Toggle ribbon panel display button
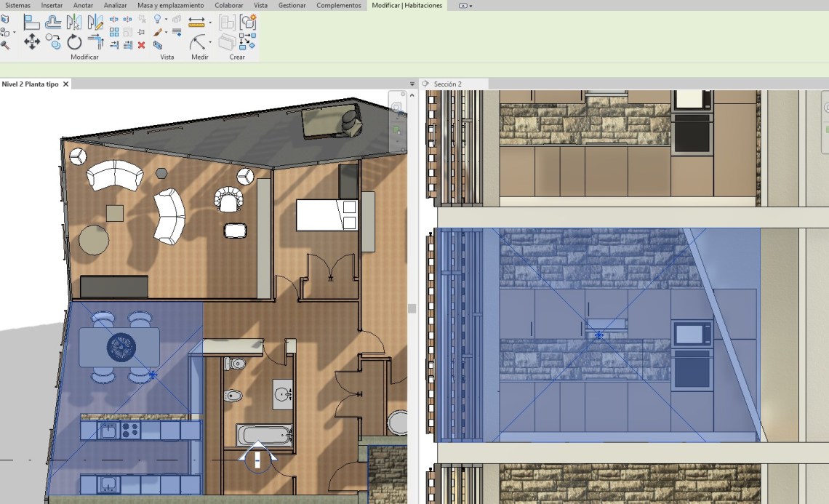The image size is (829, 504). point(465,6)
